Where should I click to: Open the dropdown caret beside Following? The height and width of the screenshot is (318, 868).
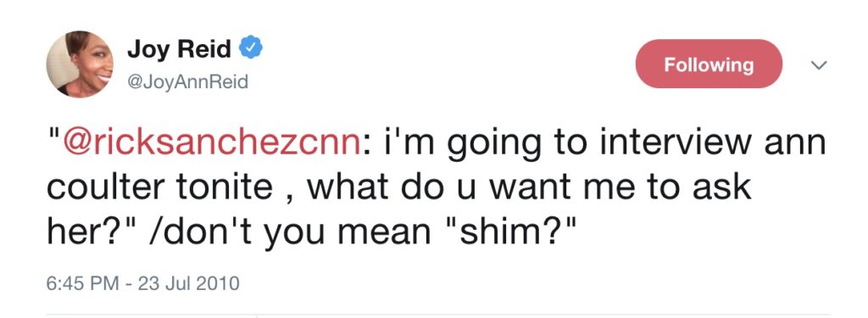pyautogui.click(x=820, y=64)
